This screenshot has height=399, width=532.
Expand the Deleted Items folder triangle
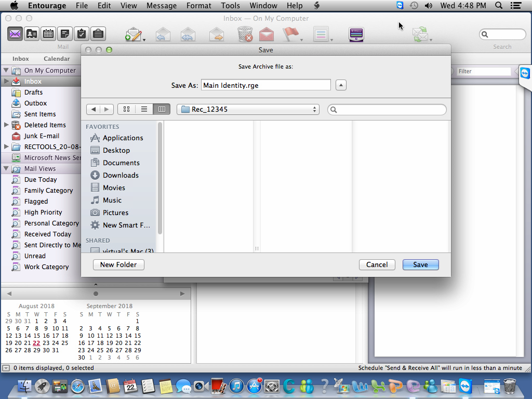(6, 125)
